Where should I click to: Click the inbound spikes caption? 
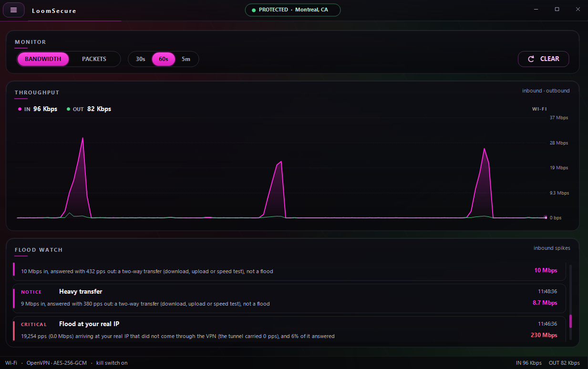[x=552, y=248]
